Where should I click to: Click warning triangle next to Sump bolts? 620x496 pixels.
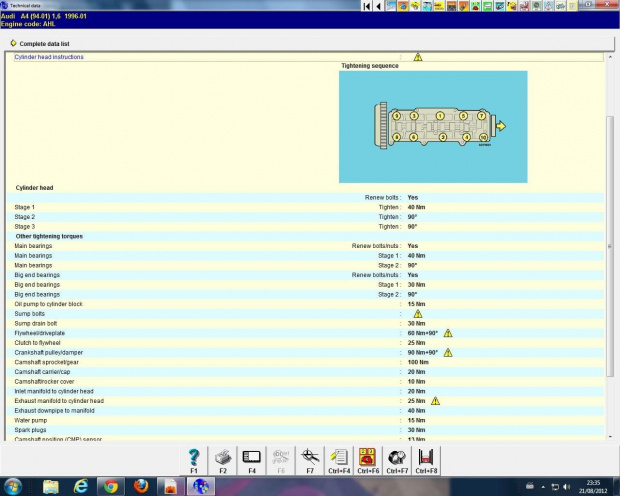click(x=418, y=314)
